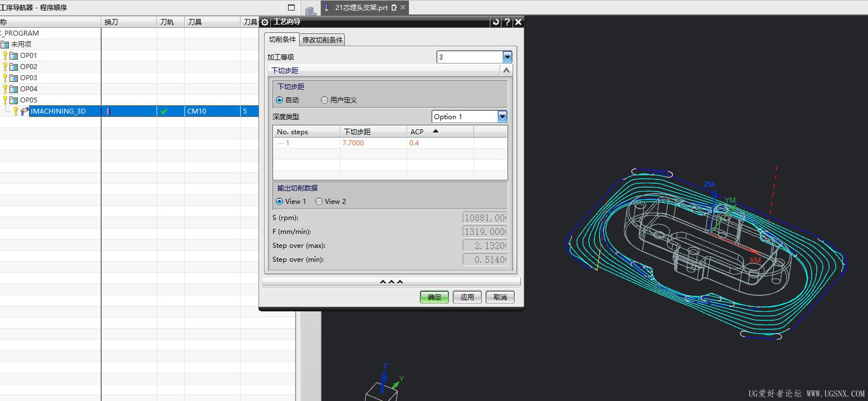Click the IMACHINING_3D operation type icon
The height and width of the screenshot is (401, 868).
pyautogui.click(x=25, y=111)
